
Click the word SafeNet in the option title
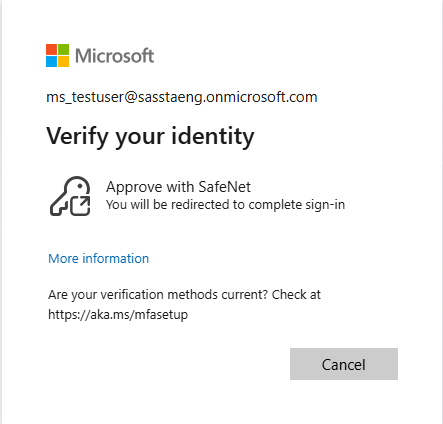pos(224,187)
